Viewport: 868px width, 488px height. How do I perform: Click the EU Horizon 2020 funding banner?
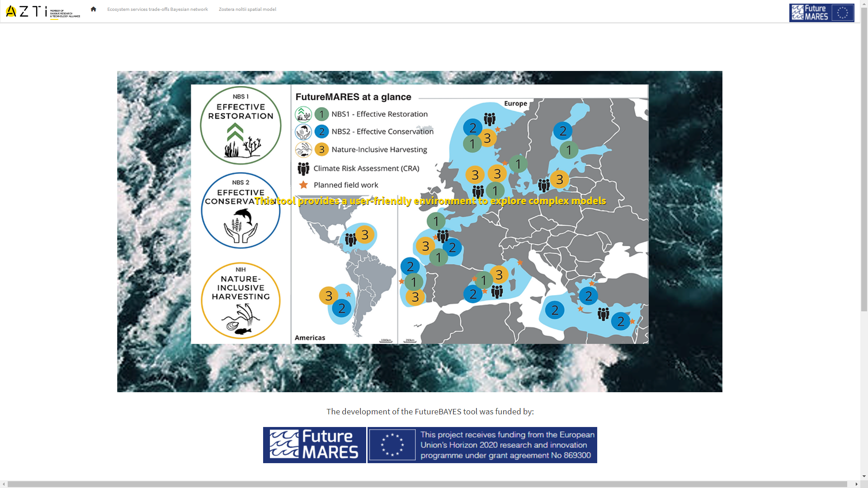click(x=482, y=445)
